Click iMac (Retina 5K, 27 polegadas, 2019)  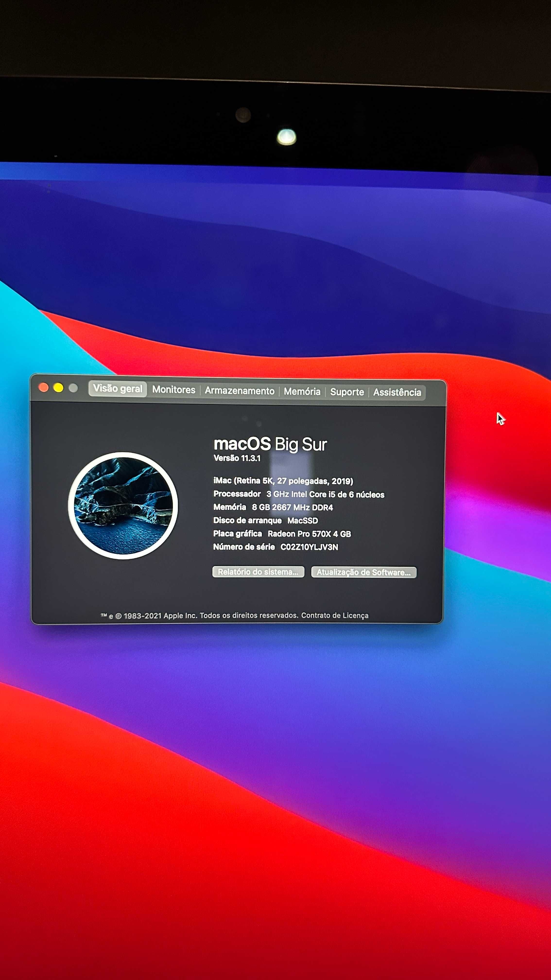pos(283,481)
